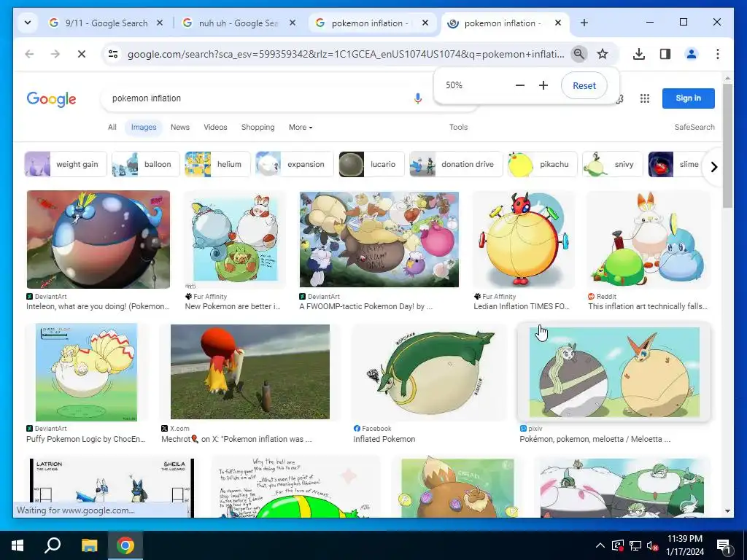Filter by expansion chip
The height and width of the screenshot is (560, 747).
[295, 164]
